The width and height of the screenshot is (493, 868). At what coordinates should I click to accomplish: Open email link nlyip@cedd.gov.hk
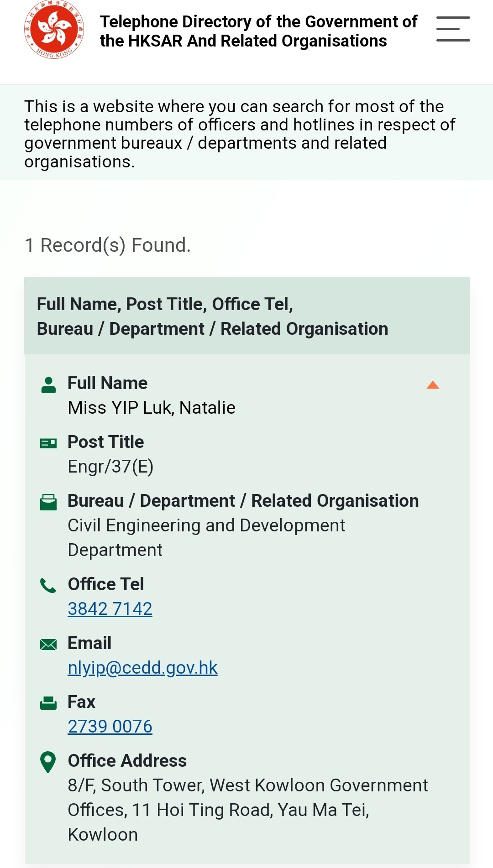142,668
